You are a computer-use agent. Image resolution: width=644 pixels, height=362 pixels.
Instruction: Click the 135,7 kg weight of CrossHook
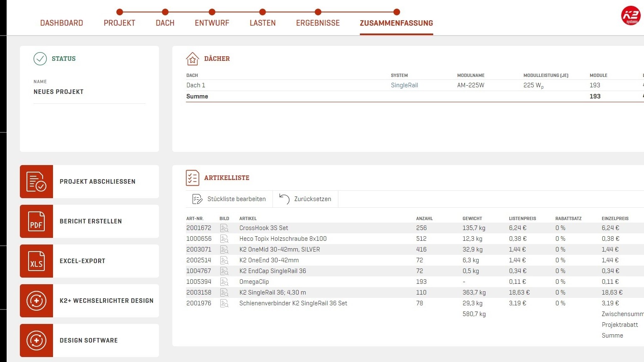474,228
